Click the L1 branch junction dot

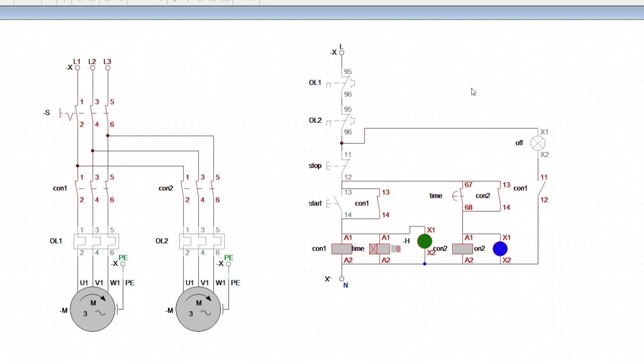click(x=77, y=166)
